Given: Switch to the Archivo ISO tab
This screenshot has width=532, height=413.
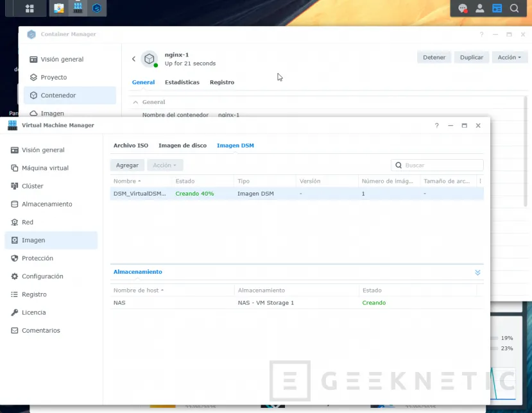Looking at the screenshot, I should 131,146.
